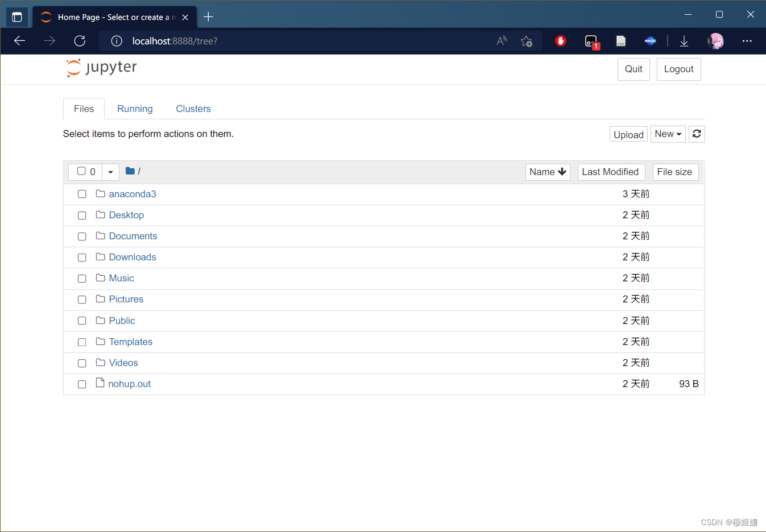
Task: Sort files by Name
Action: point(547,172)
